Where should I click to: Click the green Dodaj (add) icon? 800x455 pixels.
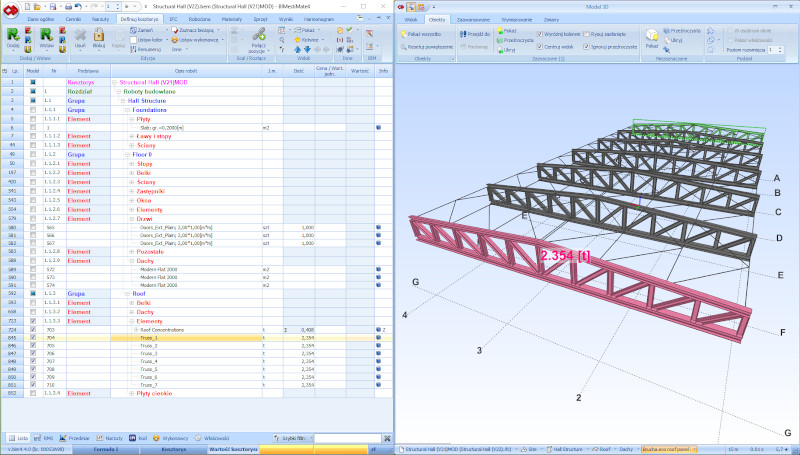coord(14,35)
